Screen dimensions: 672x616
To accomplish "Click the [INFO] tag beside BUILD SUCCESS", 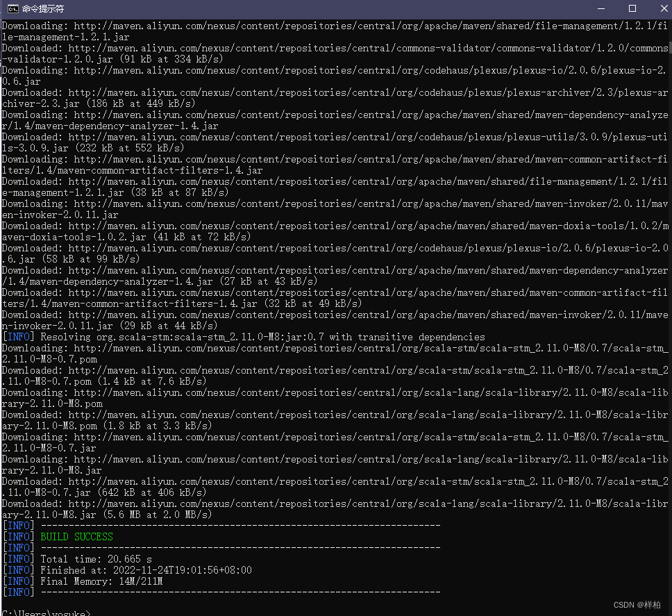I will 19,537.
